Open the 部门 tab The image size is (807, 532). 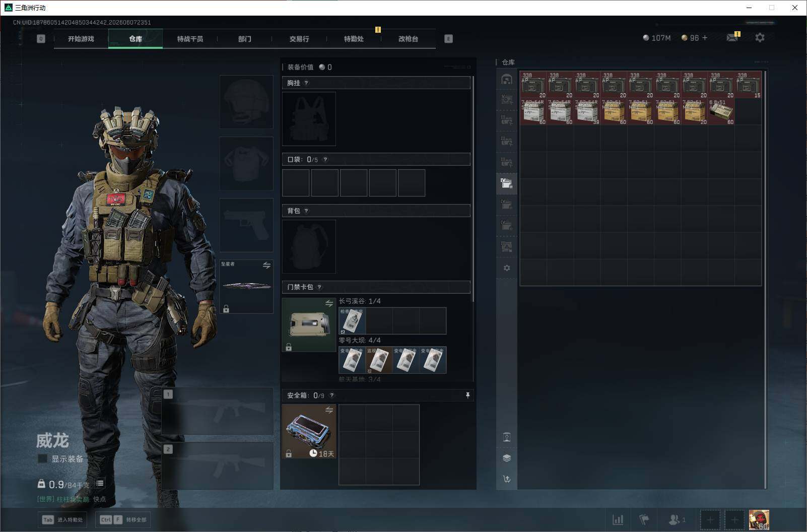point(245,39)
